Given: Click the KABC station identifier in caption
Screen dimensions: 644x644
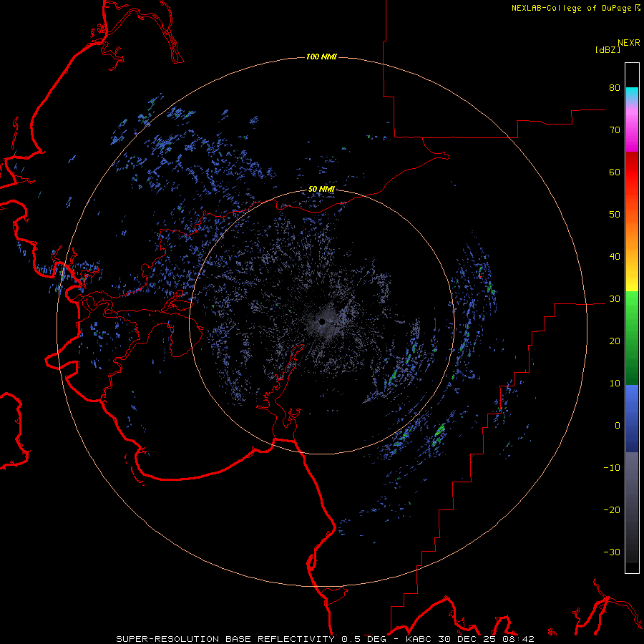Looking at the screenshot, I should [x=418, y=639].
